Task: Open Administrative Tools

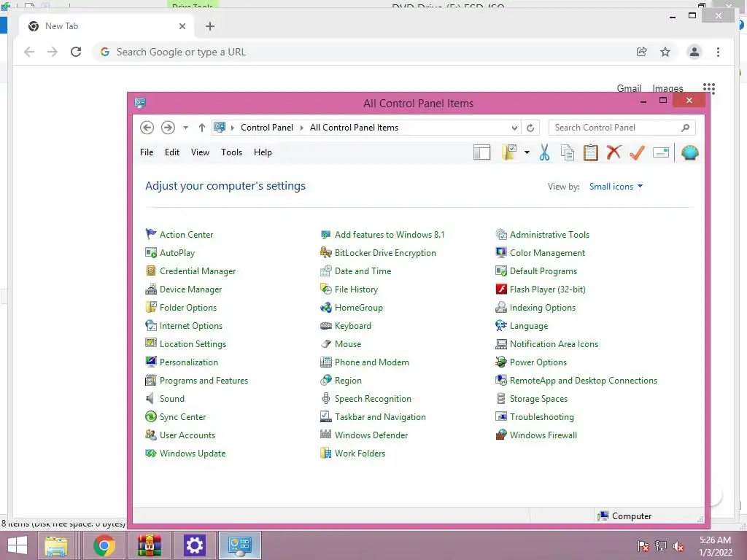Action: (549, 234)
